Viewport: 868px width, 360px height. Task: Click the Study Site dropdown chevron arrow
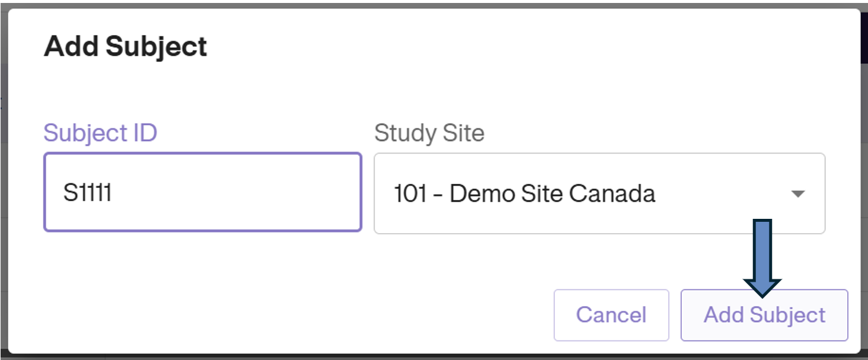pyautogui.click(x=797, y=193)
